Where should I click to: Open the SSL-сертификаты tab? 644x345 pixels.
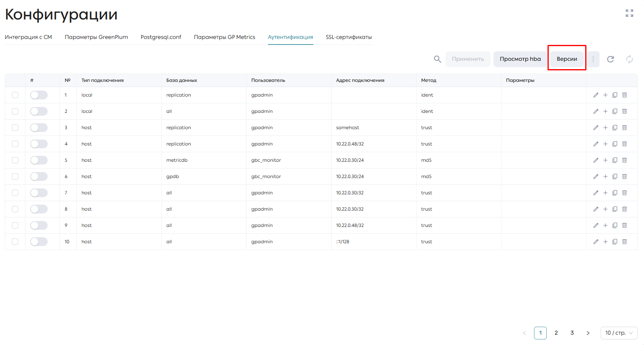point(349,37)
